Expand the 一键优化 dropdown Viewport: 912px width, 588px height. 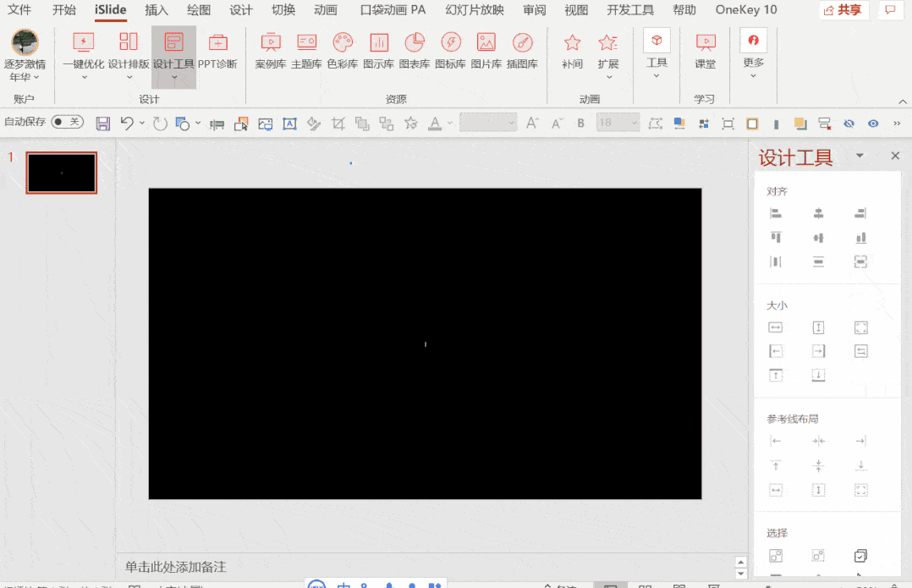(84, 77)
